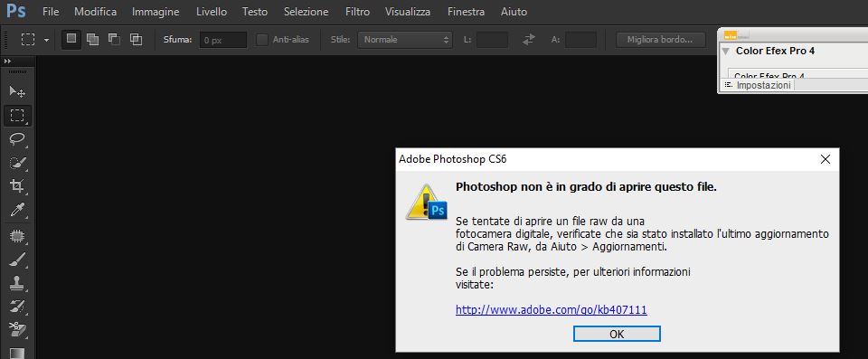Open the Modifica menu
Screen dimensions: 868x359
click(x=95, y=11)
